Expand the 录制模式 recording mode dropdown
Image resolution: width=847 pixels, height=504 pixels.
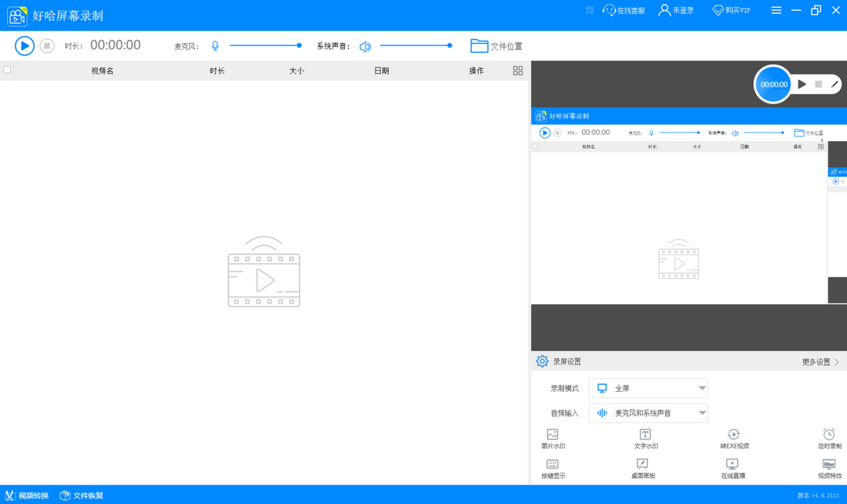tap(701, 388)
